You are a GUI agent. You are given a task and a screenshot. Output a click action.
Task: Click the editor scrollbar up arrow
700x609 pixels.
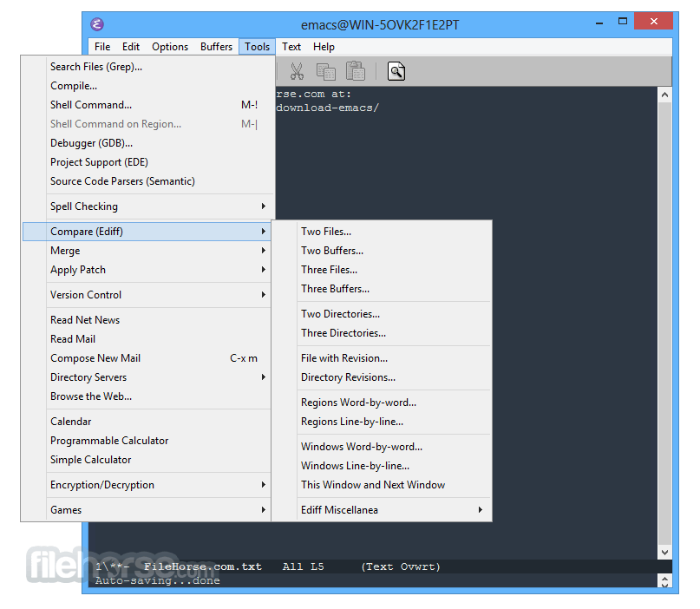[x=664, y=95]
